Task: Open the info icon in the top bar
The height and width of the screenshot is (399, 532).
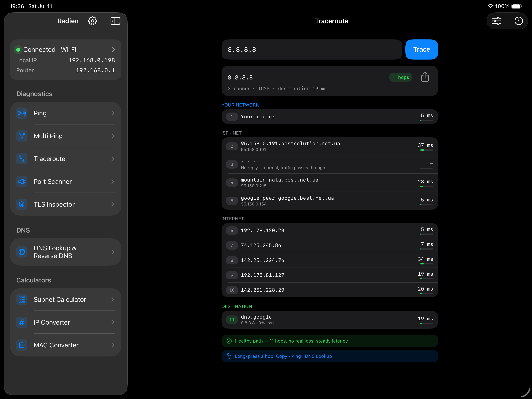Action: 519,21
